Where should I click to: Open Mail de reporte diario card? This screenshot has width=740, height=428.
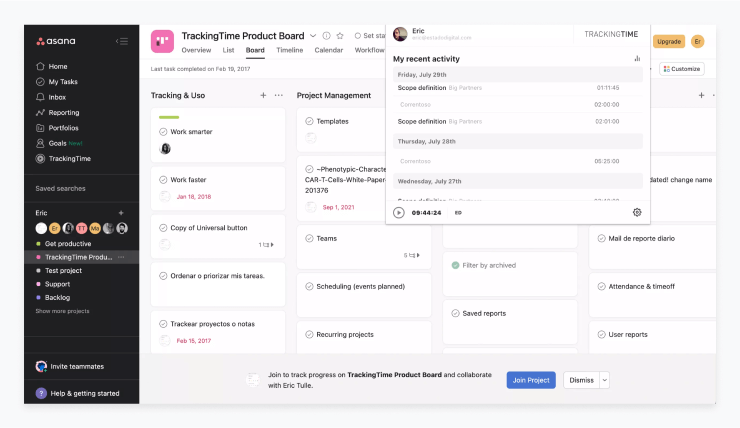point(652,247)
